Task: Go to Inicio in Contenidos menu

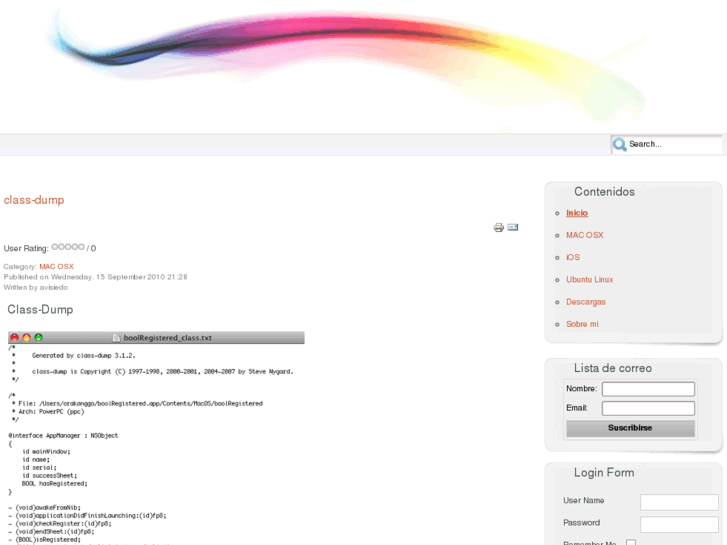Action: click(577, 213)
